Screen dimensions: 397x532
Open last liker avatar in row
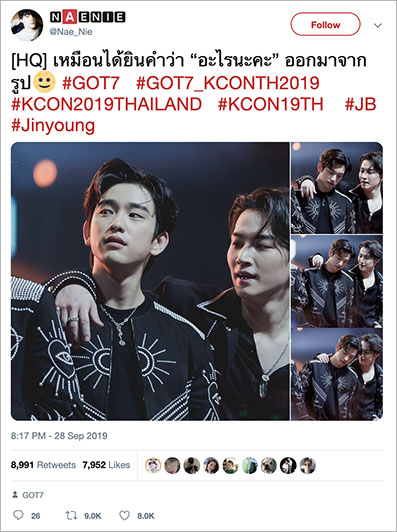tap(307, 465)
